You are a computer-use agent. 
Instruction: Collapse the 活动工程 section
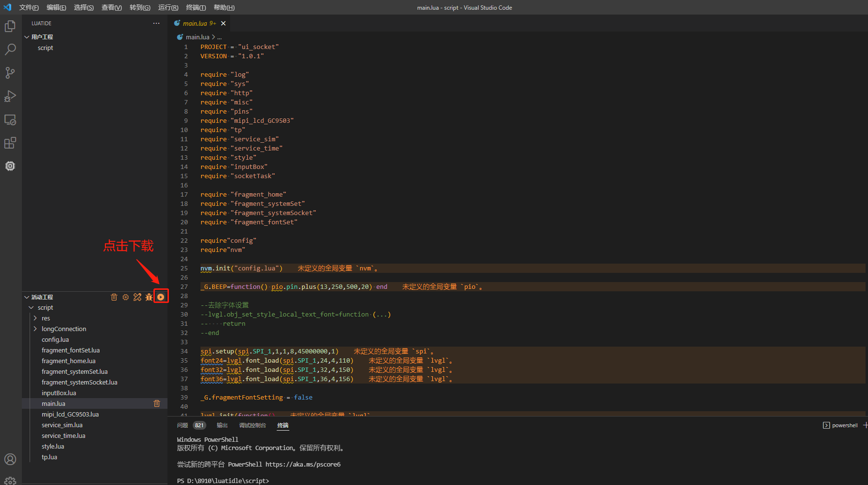[42, 297]
